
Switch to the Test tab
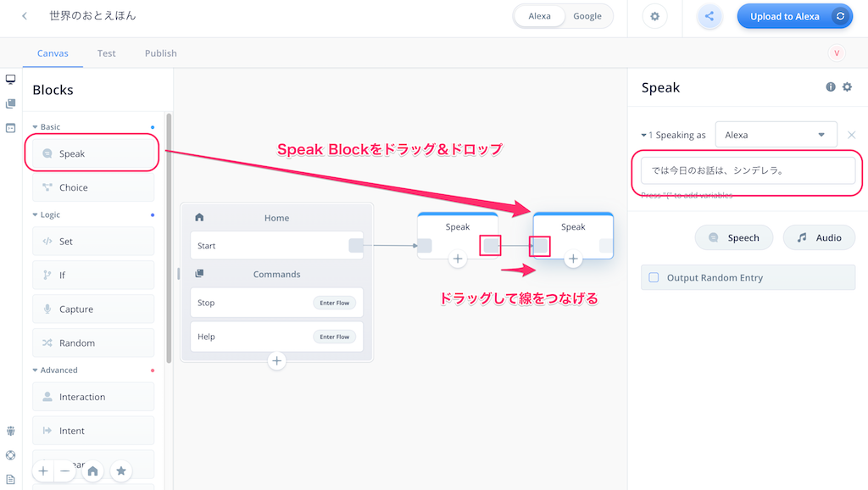[x=106, y=53]
